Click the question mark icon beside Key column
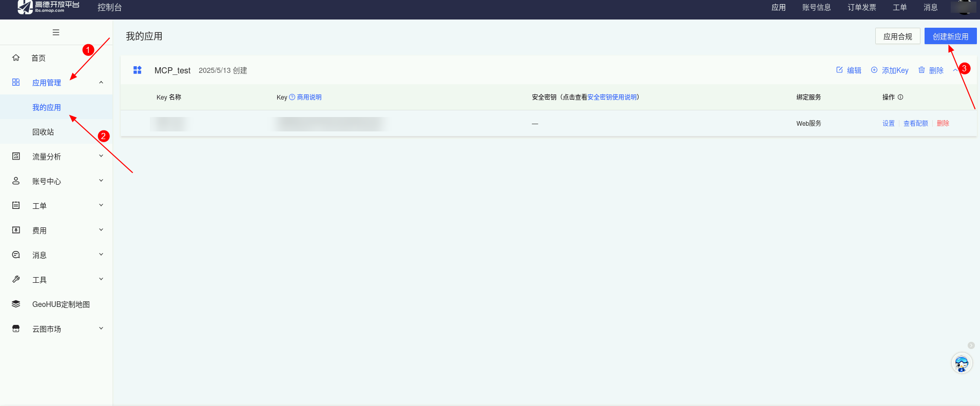This screenshot has height=406, width=980. pyautogui.click(x=292, y=97)
